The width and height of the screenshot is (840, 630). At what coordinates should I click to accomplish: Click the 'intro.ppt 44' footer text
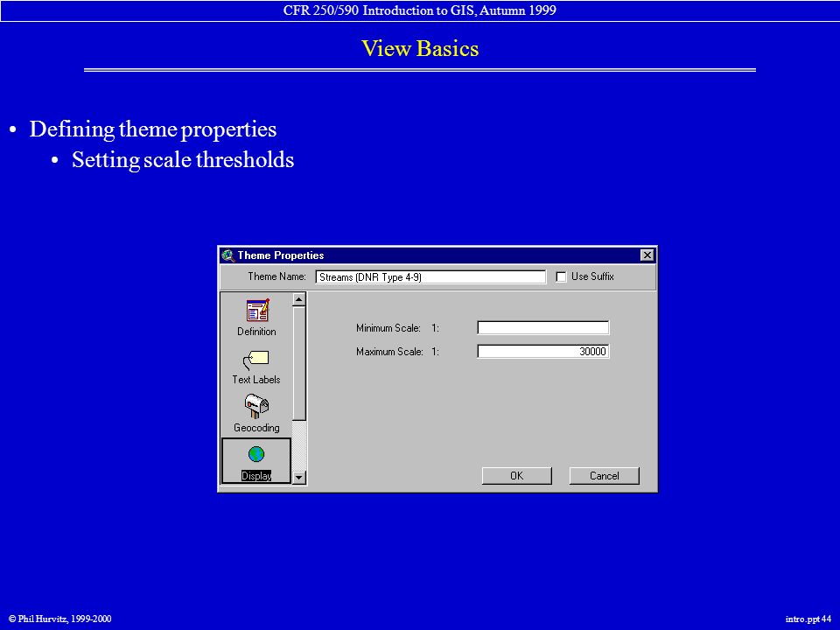[x=808, y=619]
